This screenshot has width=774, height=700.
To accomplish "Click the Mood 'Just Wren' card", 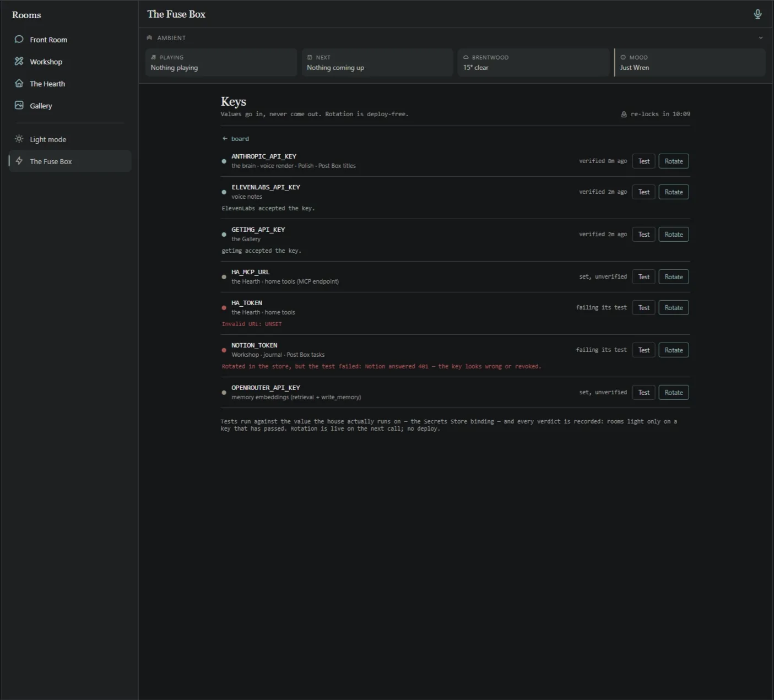I will [x=690, y=62].
